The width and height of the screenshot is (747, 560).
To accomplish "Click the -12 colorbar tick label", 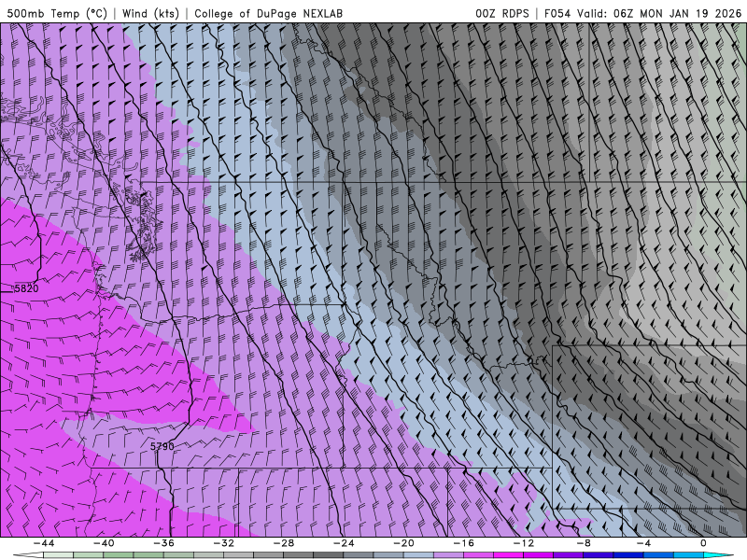I will tap(524, 543).
